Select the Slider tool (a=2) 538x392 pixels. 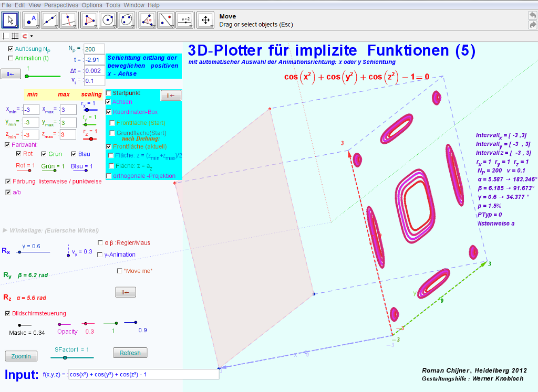[x=184, y=20]
